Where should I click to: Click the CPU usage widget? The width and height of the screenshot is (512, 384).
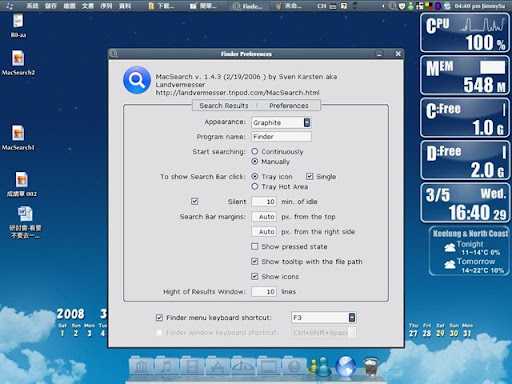(x=465, y=33)
